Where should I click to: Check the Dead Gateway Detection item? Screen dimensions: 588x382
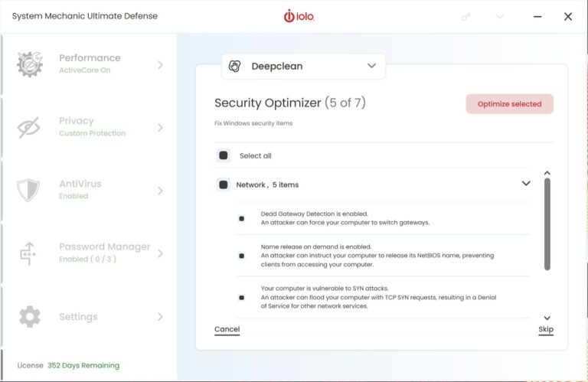[x=242, y=218]
